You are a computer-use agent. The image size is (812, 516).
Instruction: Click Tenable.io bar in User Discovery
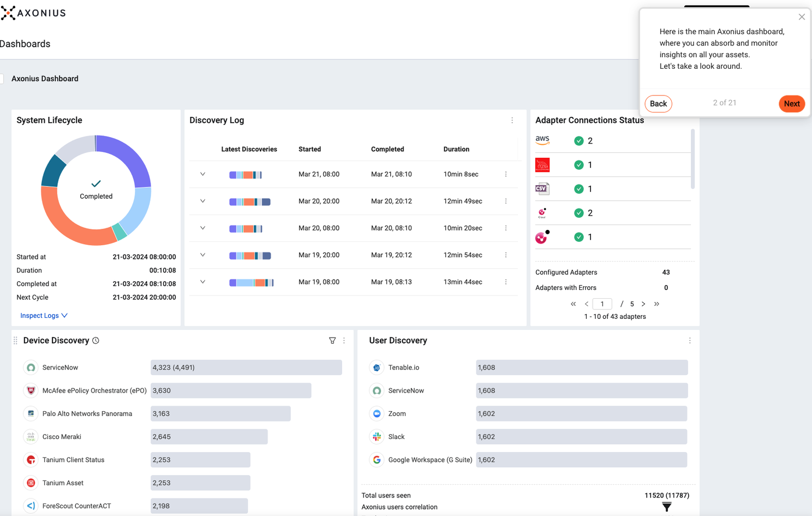582,367
